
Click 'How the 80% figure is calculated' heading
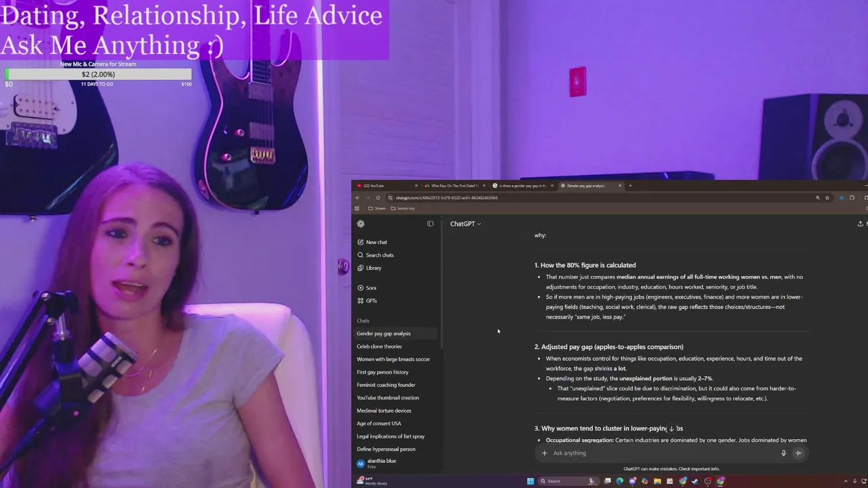tap(588, 265)
